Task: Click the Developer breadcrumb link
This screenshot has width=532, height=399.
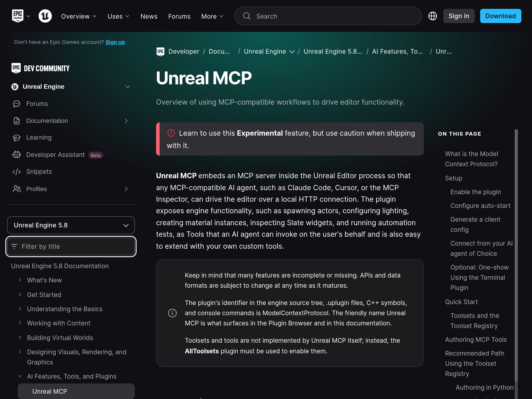Action: [184, 51]
